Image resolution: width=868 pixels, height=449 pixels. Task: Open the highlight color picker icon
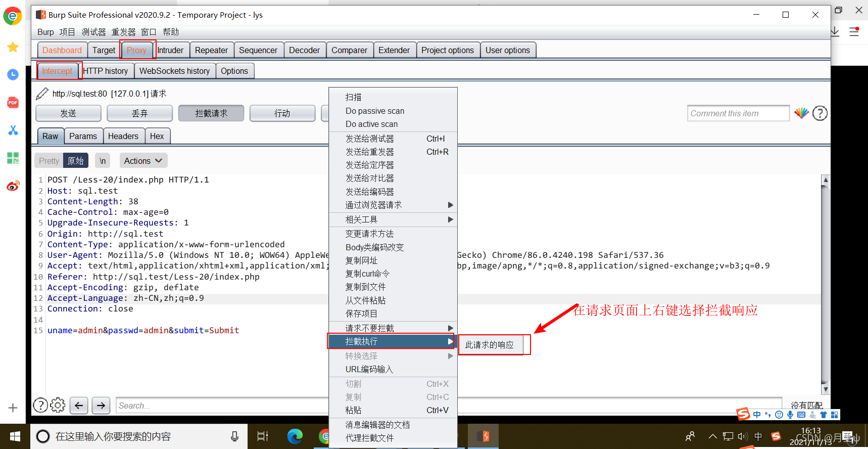pos(801,113)
